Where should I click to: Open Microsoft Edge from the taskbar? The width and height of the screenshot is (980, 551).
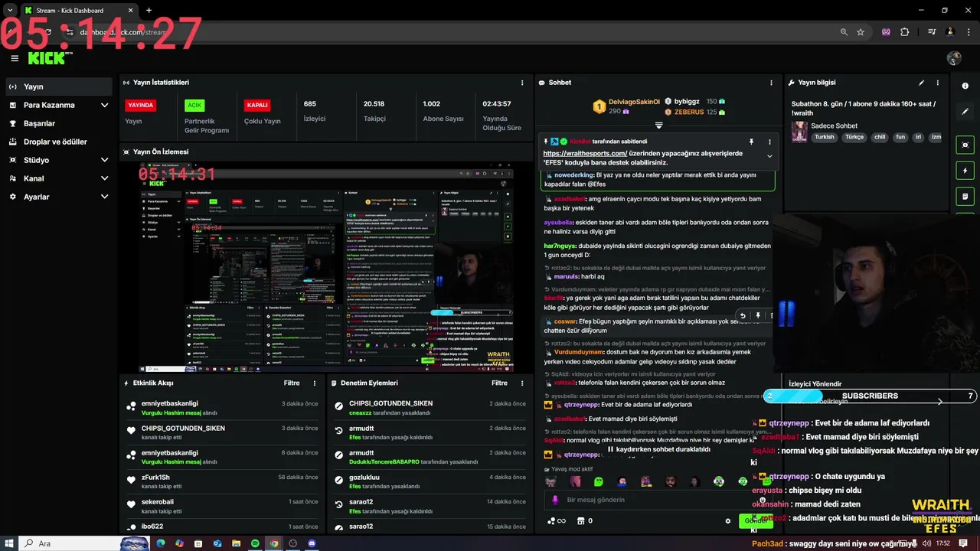(161, 543)
